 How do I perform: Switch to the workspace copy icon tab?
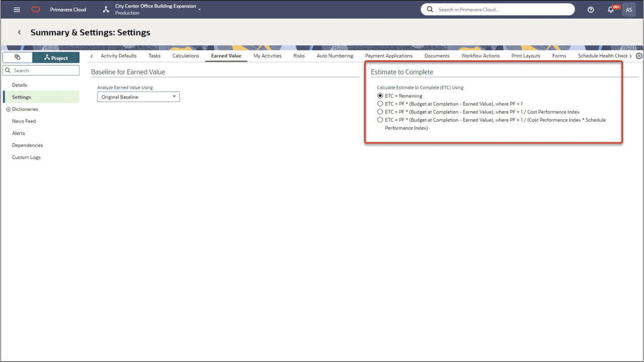17,57
